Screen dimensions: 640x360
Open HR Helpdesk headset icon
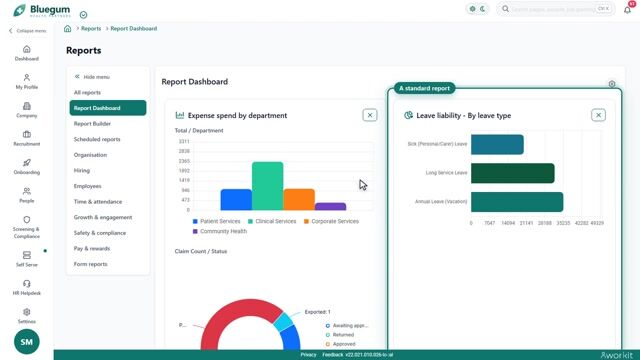(x=27, y=284)
